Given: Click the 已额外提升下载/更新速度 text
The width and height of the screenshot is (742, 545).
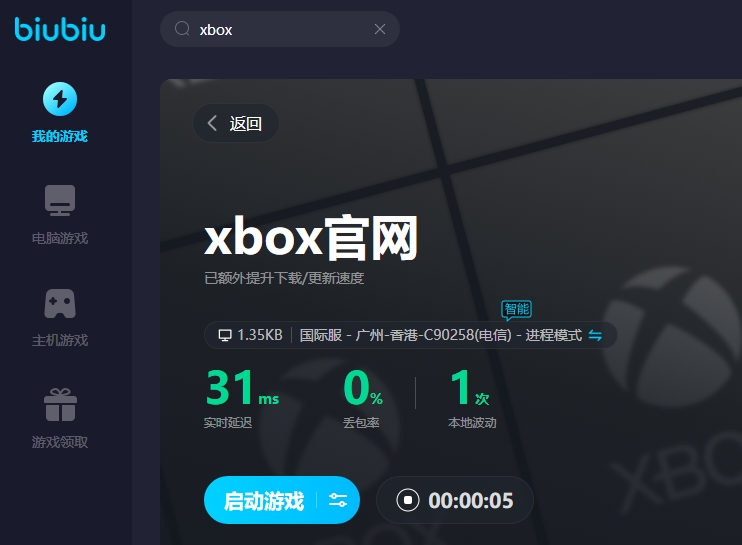Looking at the screenshot, I should point(284,278).
